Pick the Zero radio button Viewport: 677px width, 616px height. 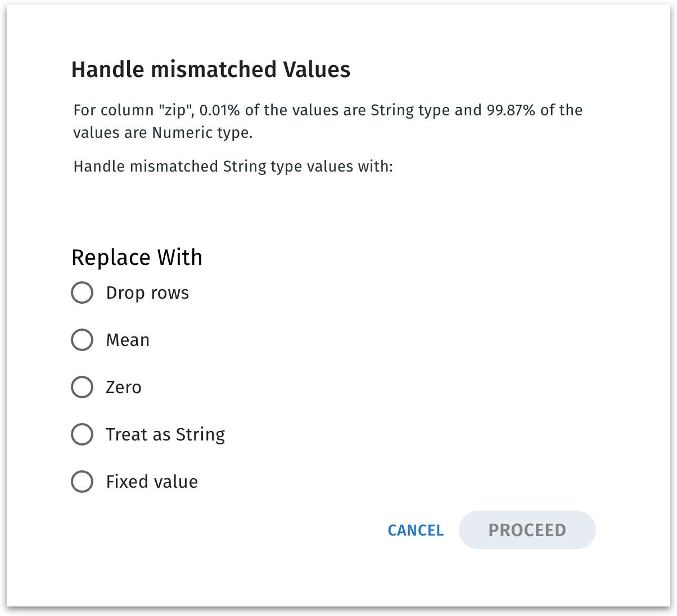click(82, 388)
